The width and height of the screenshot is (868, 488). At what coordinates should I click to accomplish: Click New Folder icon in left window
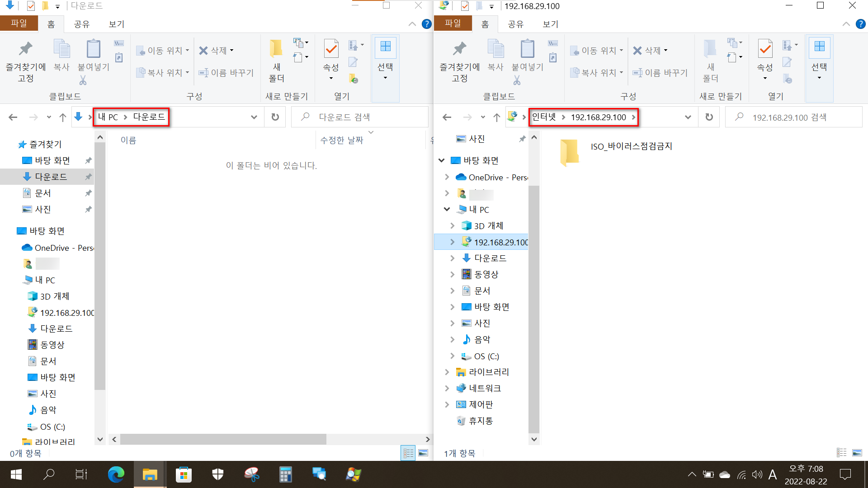[276, 50]
